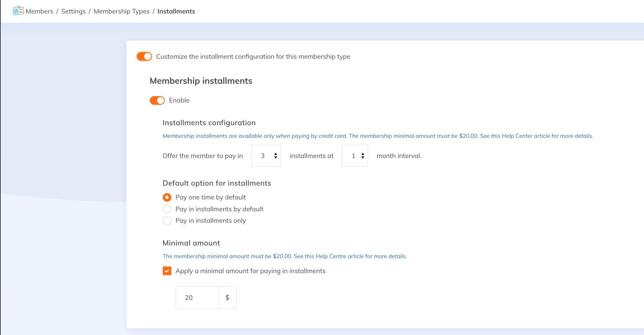This screenshot has height=335, width=644.
Task: Click the dollar currency symbol addon
Action: 227,298
